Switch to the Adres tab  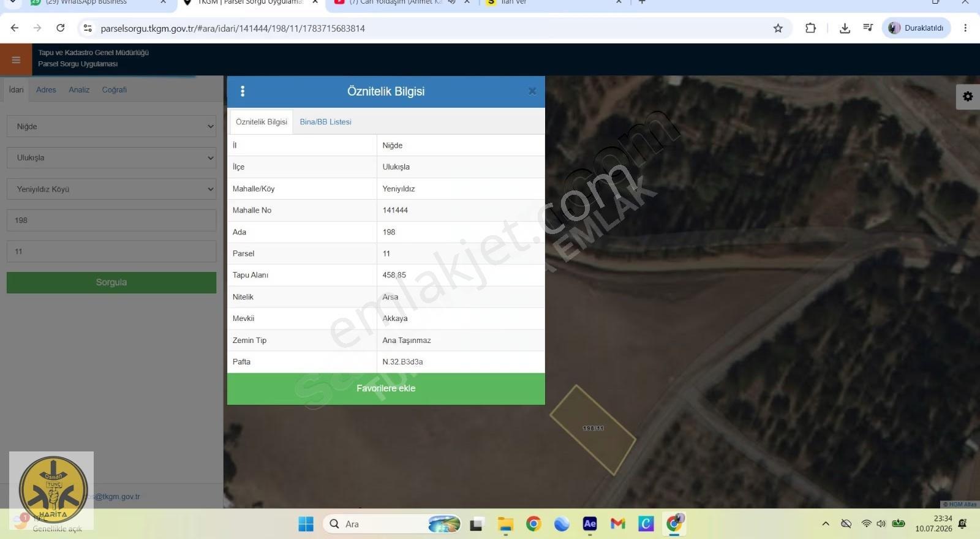pos(46,89)
